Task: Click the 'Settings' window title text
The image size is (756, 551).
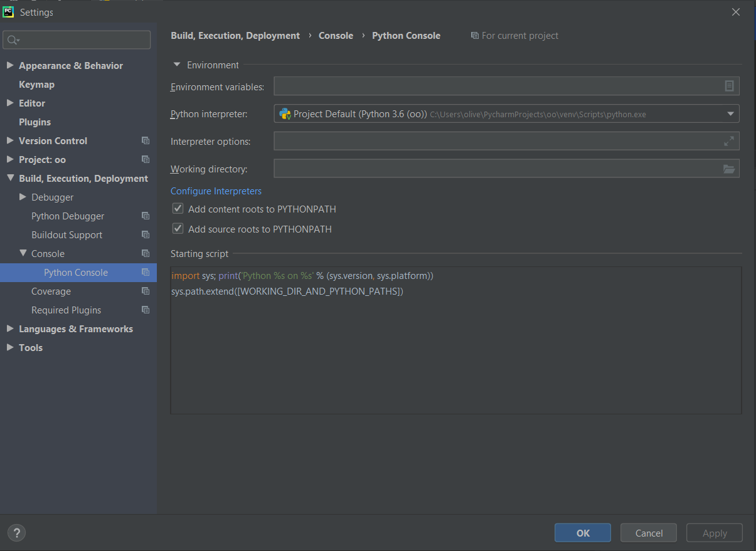Action: click(x=36, y=12)
